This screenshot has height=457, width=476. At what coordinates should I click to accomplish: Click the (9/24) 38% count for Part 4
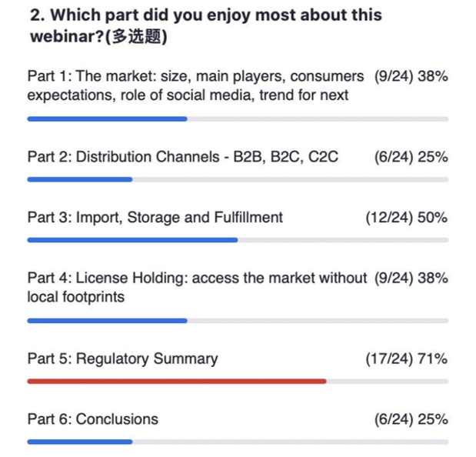click(x=411, y=278)
